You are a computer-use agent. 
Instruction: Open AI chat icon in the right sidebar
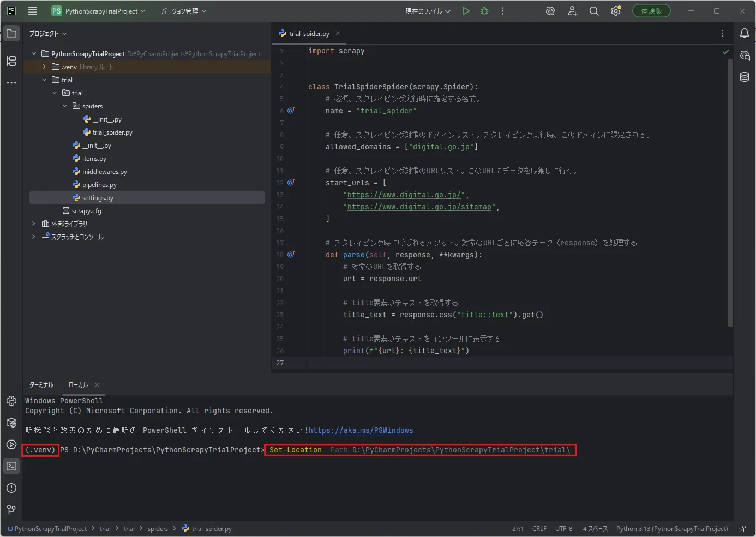[745, 55]
